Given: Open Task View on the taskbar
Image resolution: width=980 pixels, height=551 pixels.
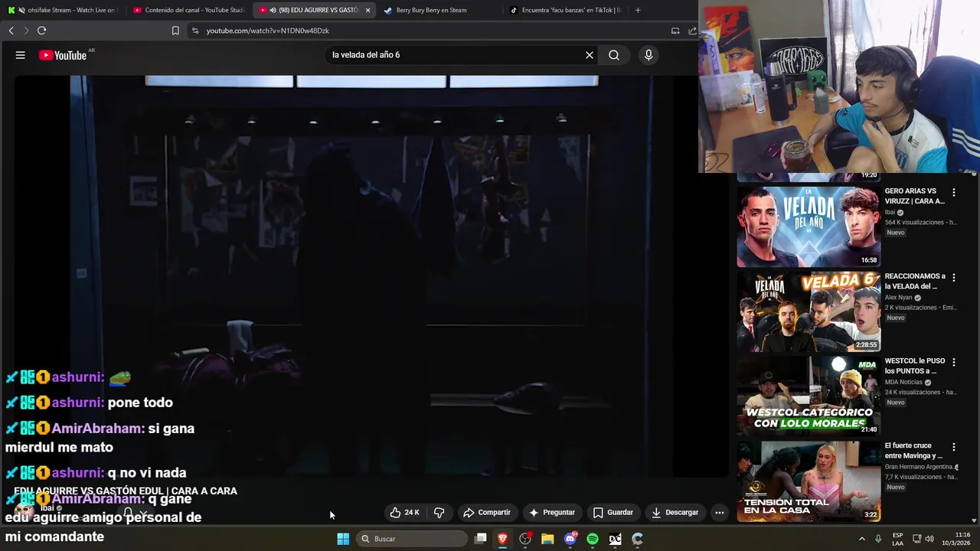Looking at the screenshot, I should (x=481, y=539).
